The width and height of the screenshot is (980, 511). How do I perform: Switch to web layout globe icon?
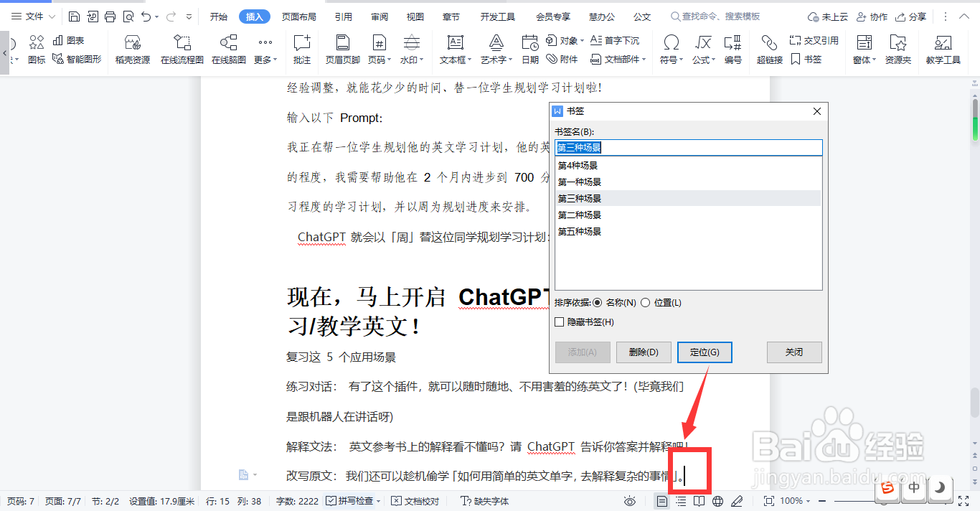click(x=718, y=501)
